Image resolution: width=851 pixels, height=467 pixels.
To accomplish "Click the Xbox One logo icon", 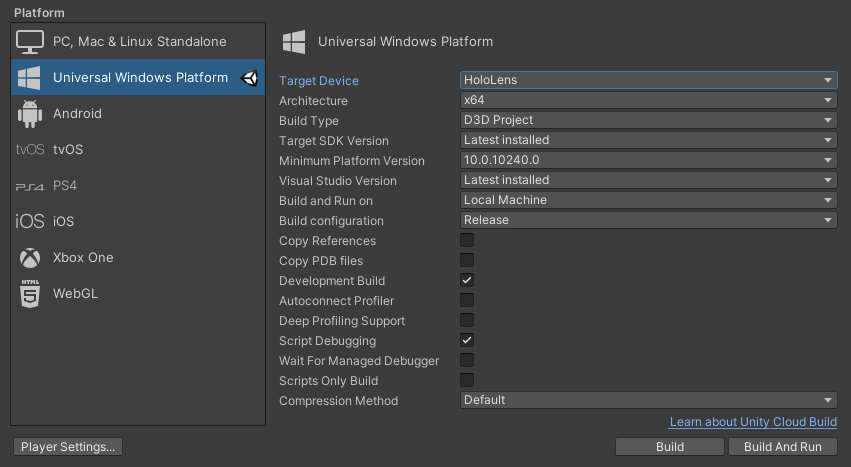I will pyautogui.click(x=30, y=258).
